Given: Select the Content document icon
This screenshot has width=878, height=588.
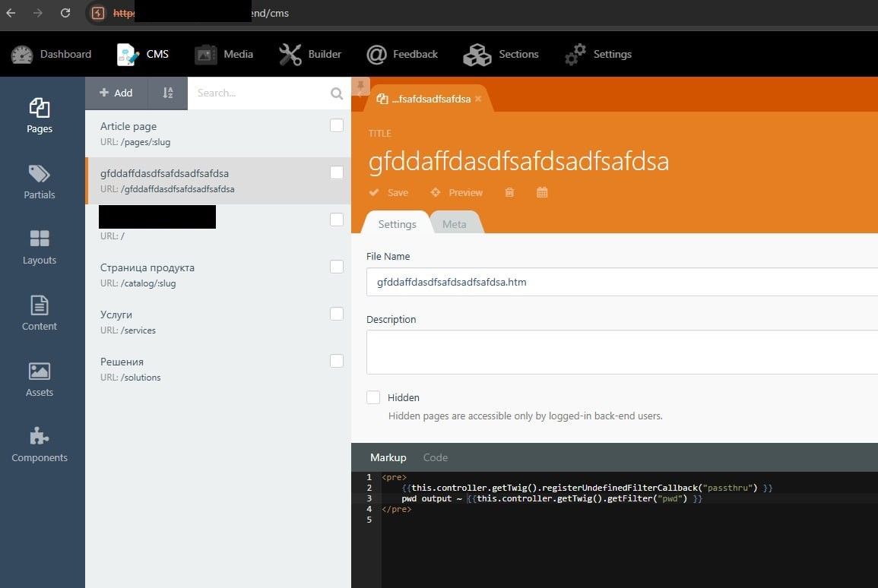Looking at the screenshot, I should pyautogui.click(x=40, y=305).
